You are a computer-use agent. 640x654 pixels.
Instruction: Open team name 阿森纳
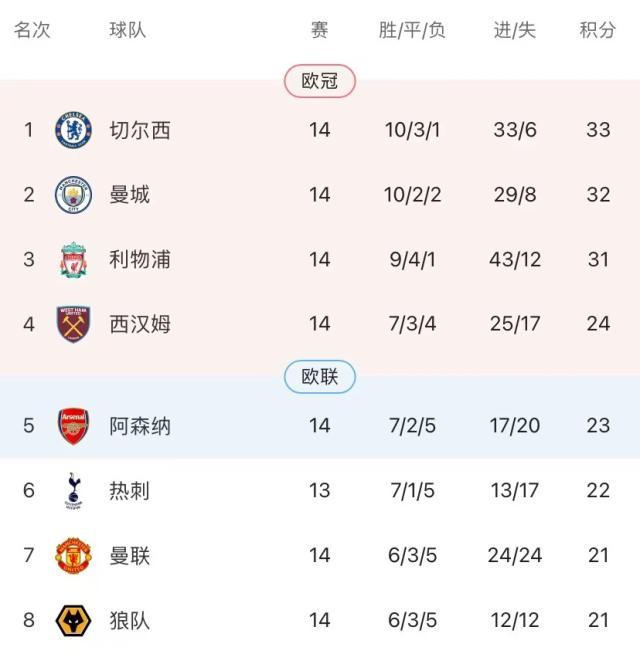click(x=140, y=426)
